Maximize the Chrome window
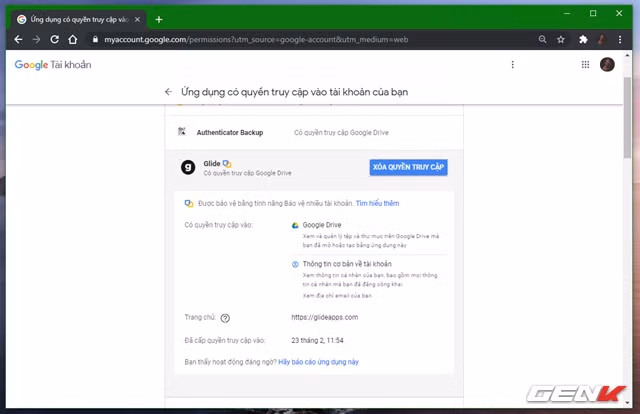 593,13
